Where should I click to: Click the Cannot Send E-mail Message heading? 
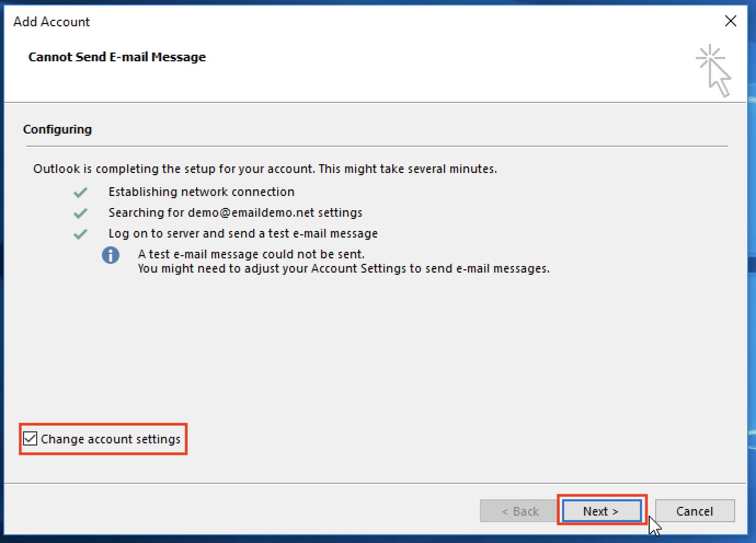(117, 57)
